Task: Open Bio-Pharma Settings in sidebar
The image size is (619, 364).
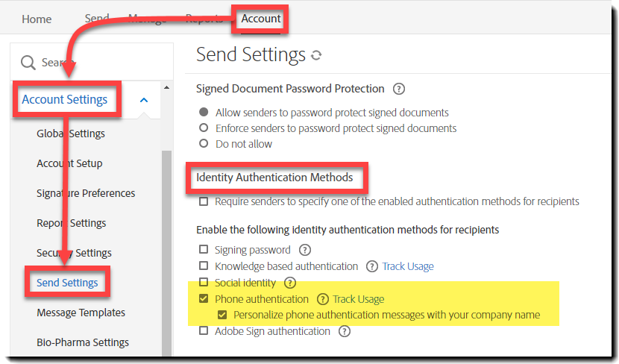Action: [83, 342]
